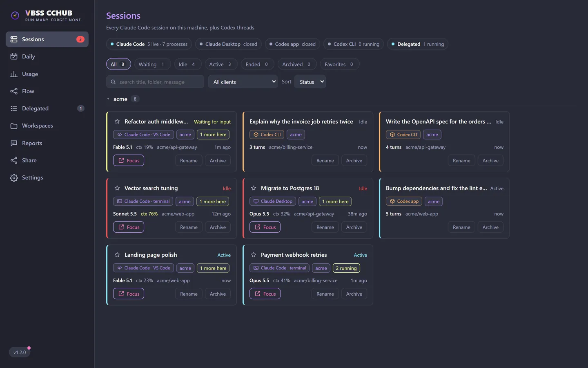Click the v1.2.0 version badge

click(x=20, y=352)
